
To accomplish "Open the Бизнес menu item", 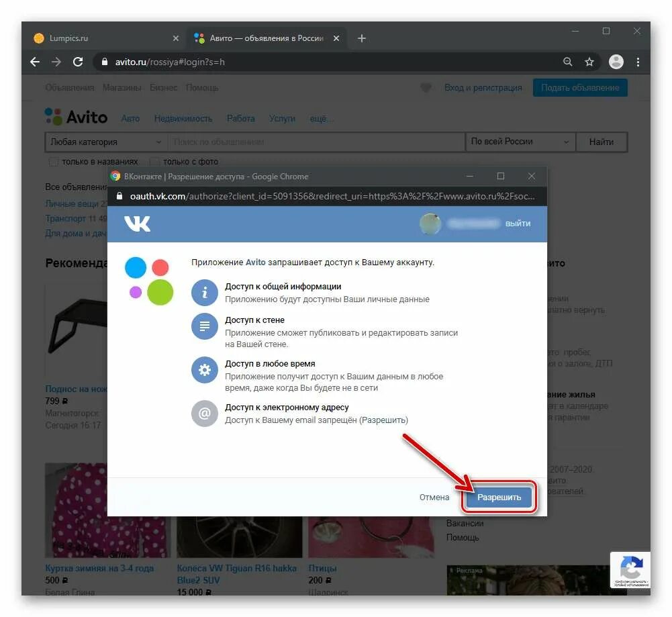I will pos(163,87).
